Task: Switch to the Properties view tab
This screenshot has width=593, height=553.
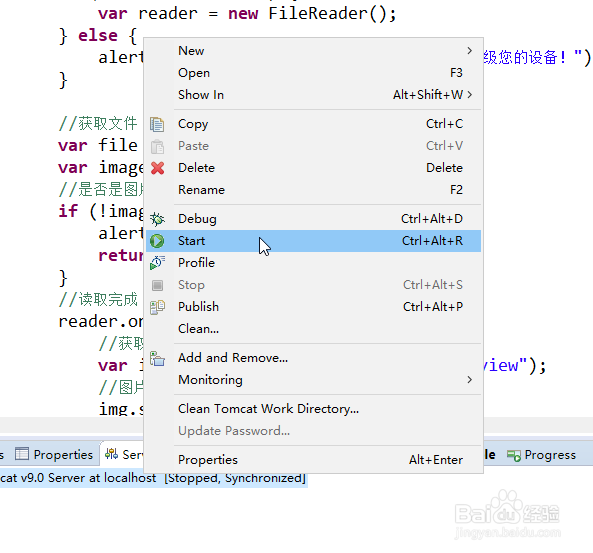Action: coord(54,454)
